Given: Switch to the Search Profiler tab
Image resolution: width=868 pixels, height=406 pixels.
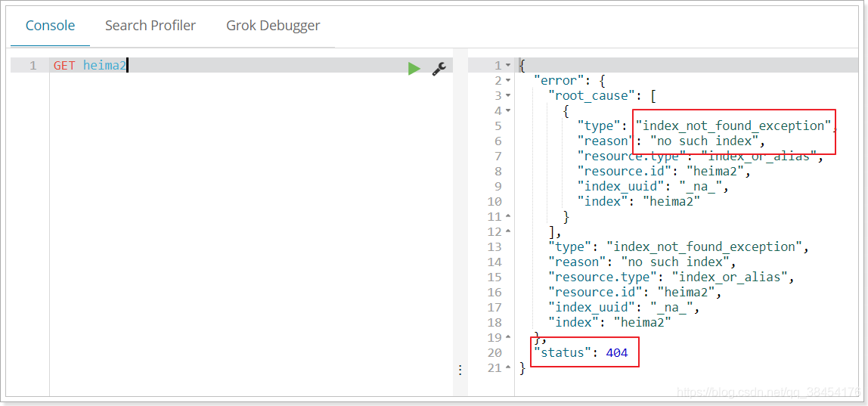Looking at the screenshot, I should pos(150,26).
